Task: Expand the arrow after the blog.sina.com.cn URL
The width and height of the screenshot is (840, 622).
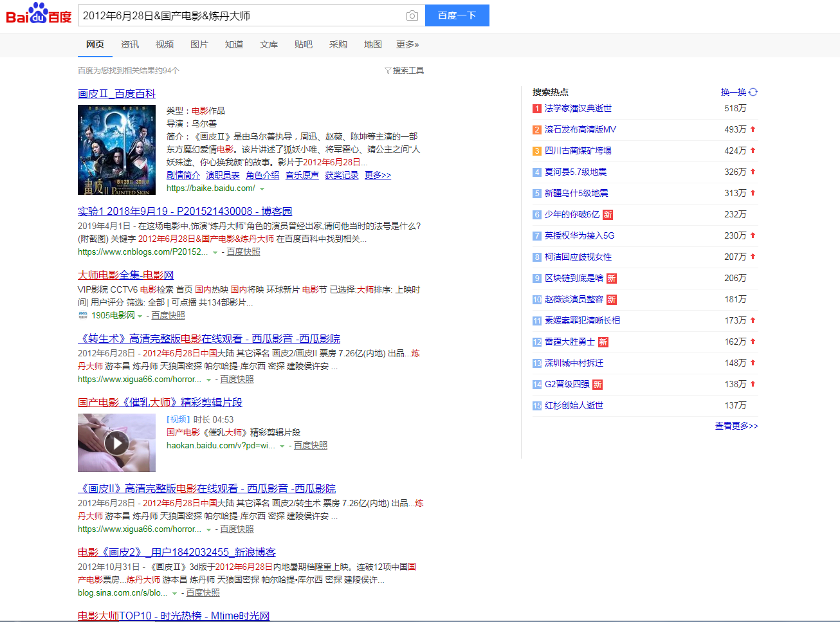Action: [x=175, y=594]
